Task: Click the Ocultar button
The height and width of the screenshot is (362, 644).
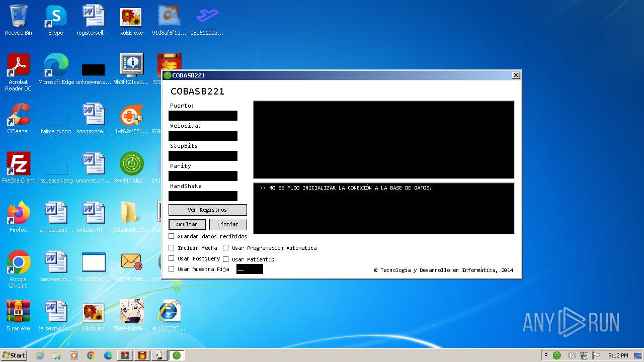Action: click(x=187, y=224)
